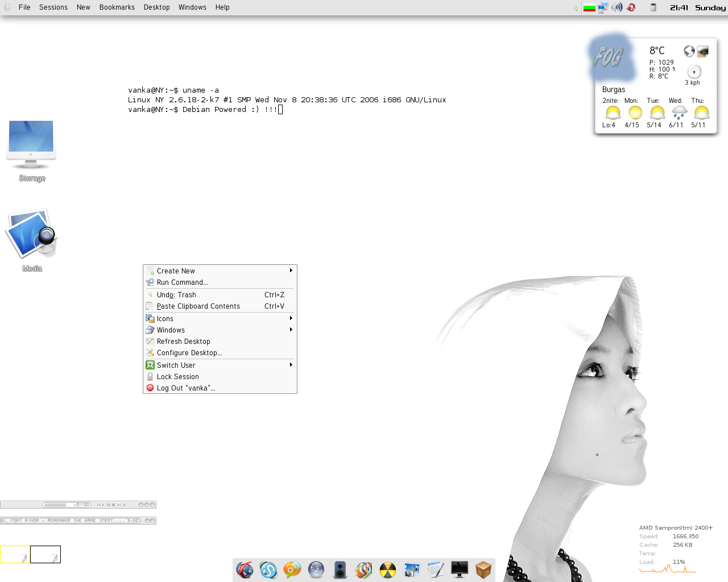Pause playback in music player
Viewport: 728px width, 582px height.
point(108,505)
